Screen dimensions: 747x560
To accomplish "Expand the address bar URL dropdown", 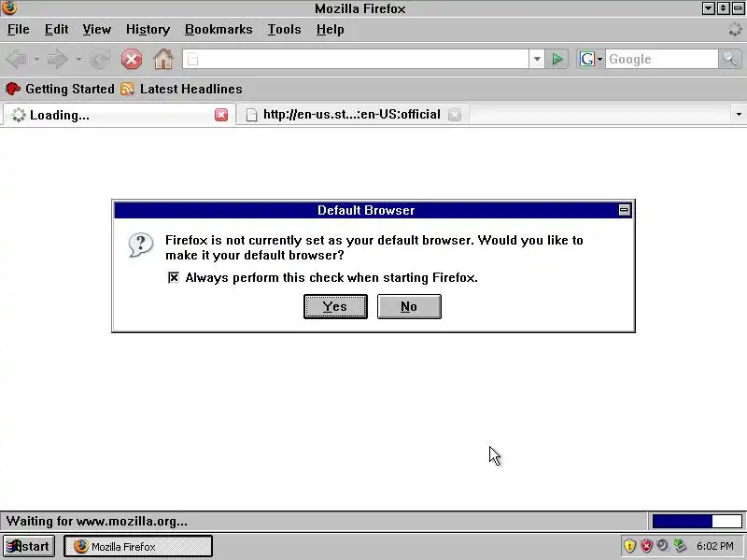I will pos(537,59).
